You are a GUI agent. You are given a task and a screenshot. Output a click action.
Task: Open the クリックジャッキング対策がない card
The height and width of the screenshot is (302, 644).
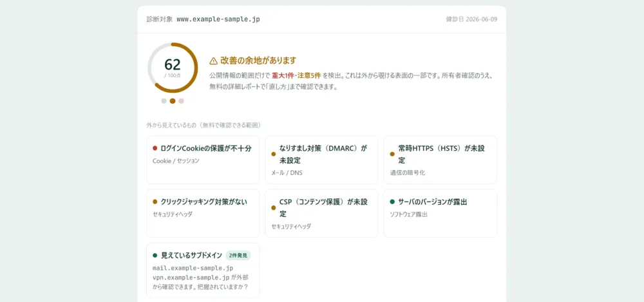(203, 213)
